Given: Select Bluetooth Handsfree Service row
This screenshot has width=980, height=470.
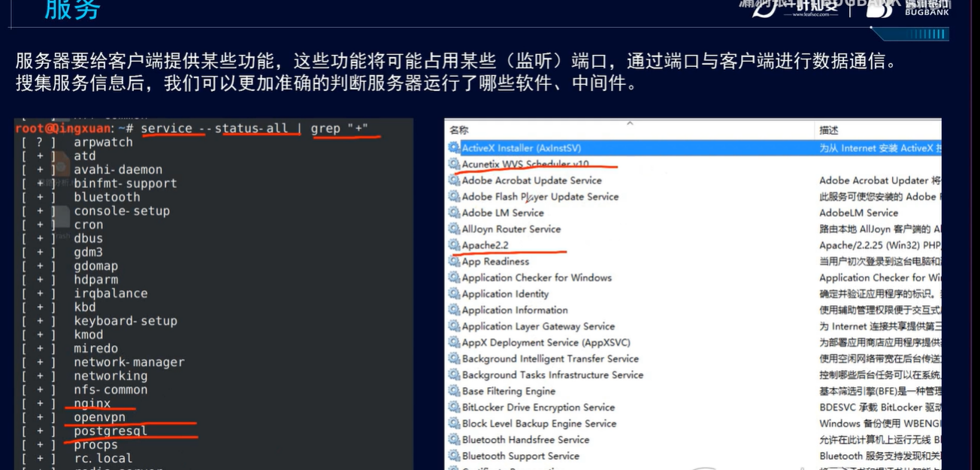Looking at the screenshot, I should coord(693,440).
